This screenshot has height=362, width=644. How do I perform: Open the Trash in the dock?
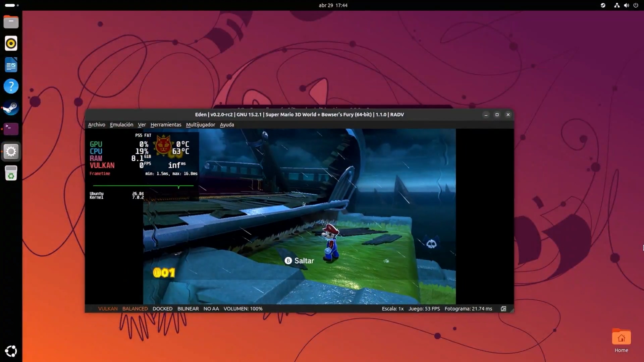click(11, 173)
